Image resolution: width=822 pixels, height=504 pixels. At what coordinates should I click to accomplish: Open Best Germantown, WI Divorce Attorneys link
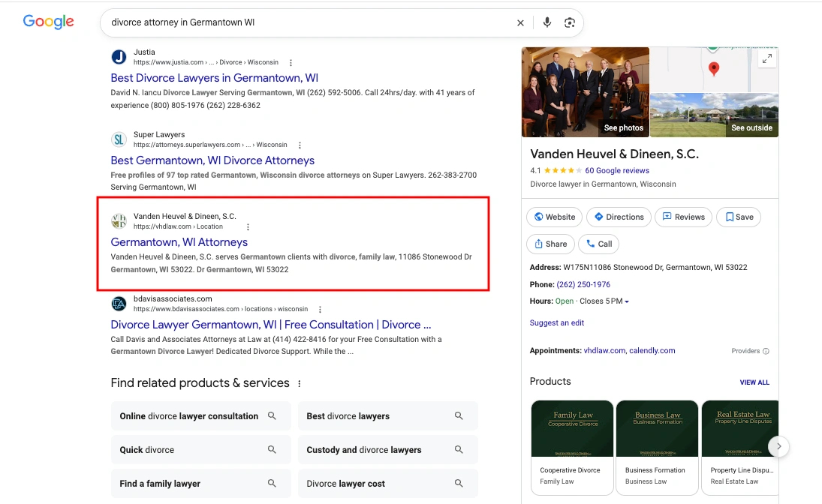pyautogui.click(x=212, y=160)
